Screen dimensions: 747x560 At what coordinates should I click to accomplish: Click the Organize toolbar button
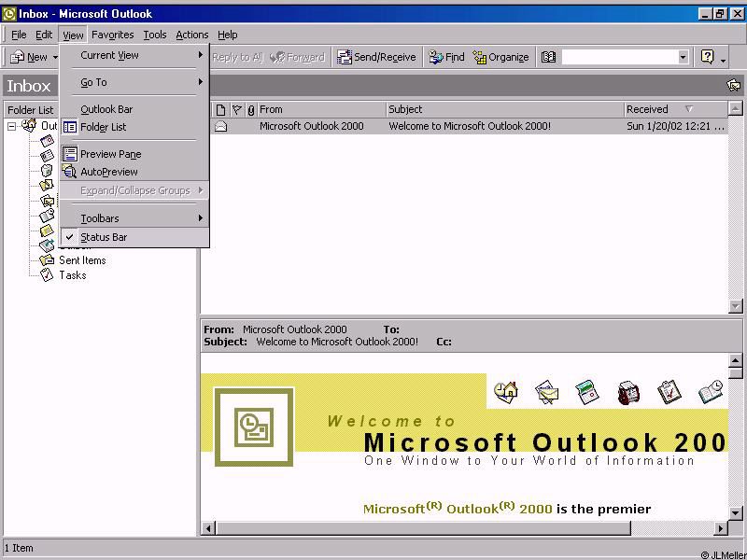point(501,57)
